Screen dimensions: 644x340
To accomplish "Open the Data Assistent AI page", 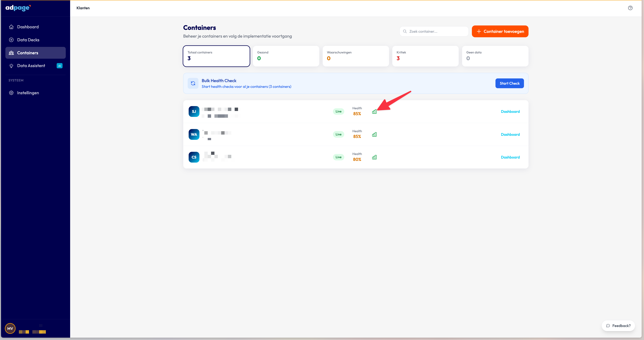I will 31,66.
